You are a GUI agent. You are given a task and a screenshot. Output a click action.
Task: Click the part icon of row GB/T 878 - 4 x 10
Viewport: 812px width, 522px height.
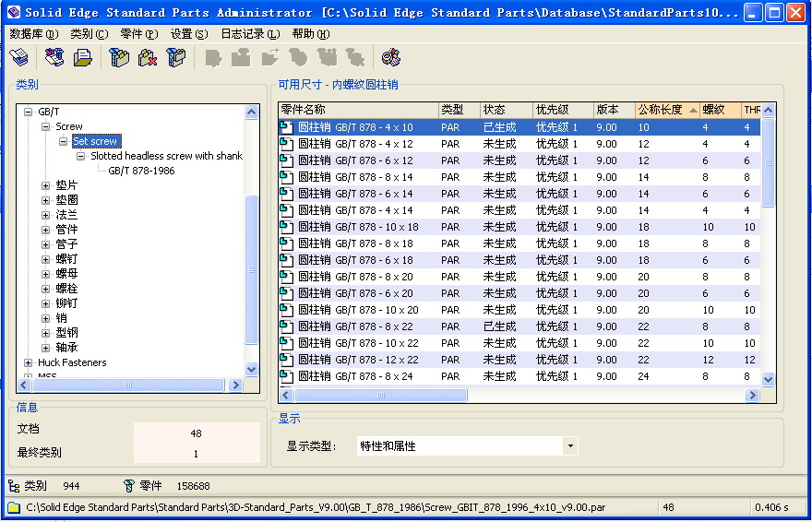(x=286, y=127)
